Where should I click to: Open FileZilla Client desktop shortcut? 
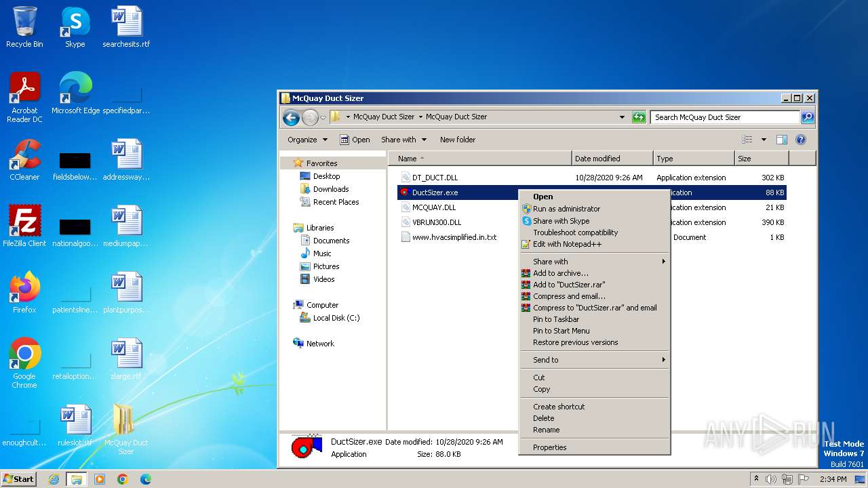coord(24,226)
